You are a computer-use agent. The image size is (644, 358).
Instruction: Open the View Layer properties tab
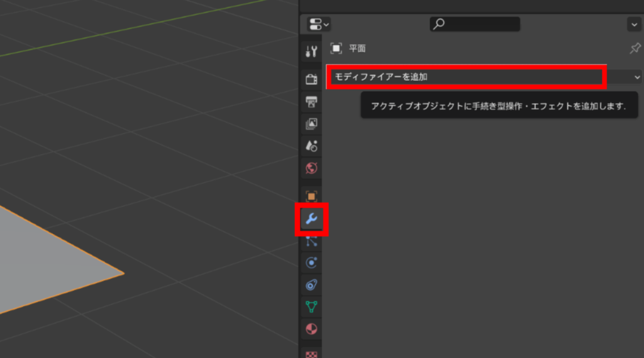click(311, 124)
